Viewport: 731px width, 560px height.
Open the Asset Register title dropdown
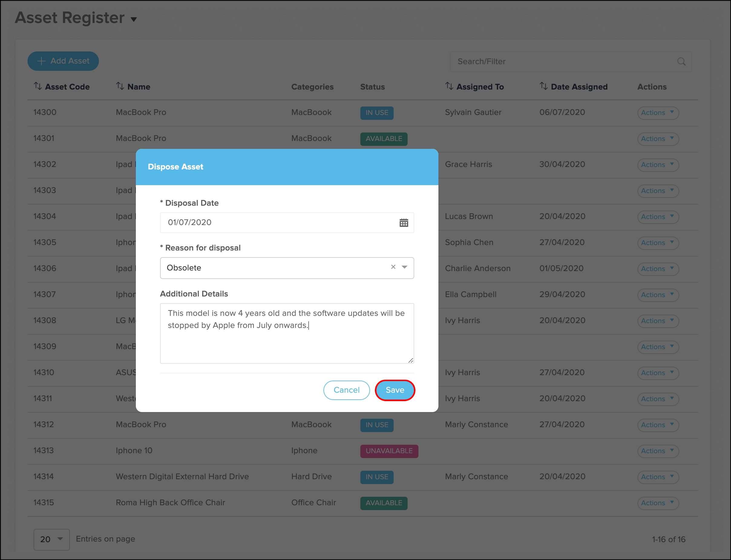point(134,19)
